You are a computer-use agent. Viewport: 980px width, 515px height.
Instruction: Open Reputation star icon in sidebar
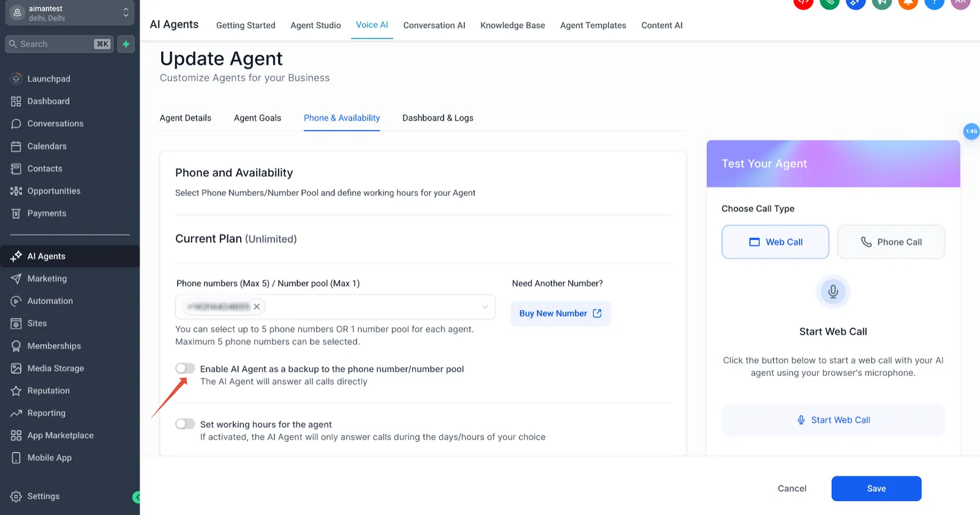click(x=16, y=391)
